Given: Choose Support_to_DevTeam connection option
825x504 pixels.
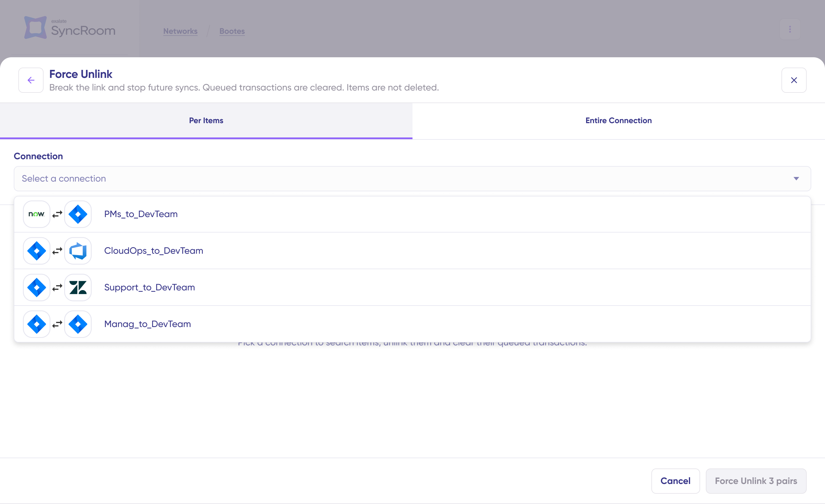Looking at the screenshot, I should (149, 288).
